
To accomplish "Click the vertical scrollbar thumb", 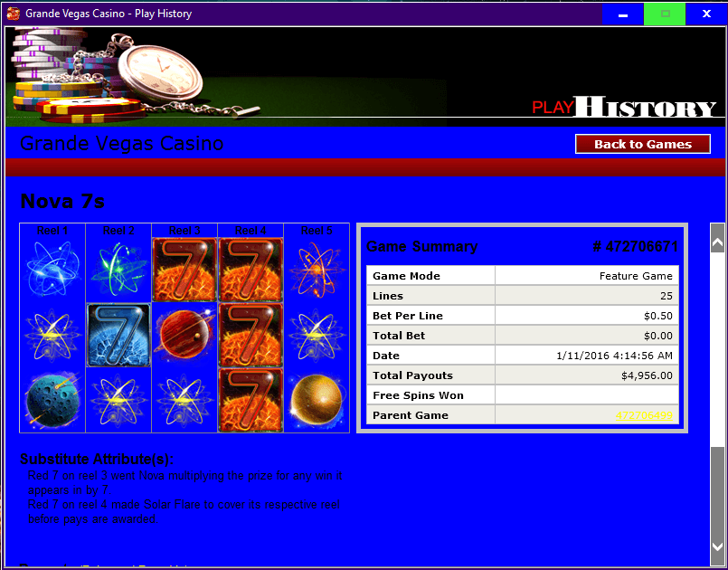I will [717, 492].
